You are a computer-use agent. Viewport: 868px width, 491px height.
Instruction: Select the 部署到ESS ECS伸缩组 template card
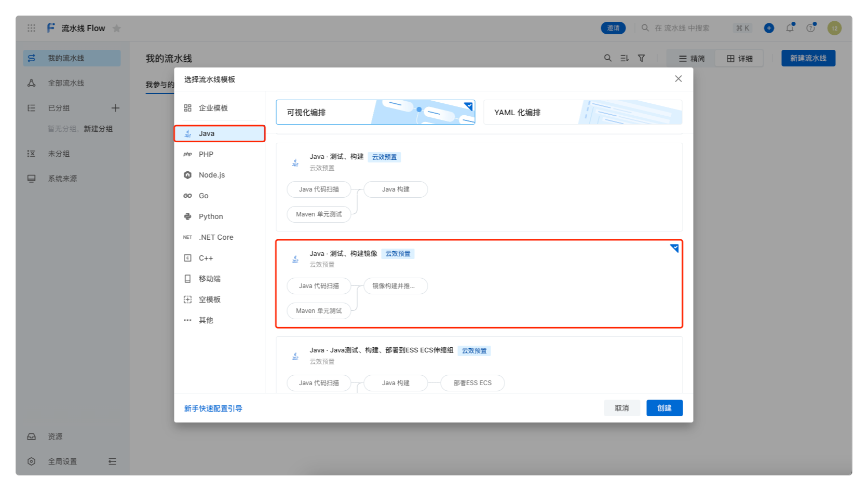coord(479,365)
